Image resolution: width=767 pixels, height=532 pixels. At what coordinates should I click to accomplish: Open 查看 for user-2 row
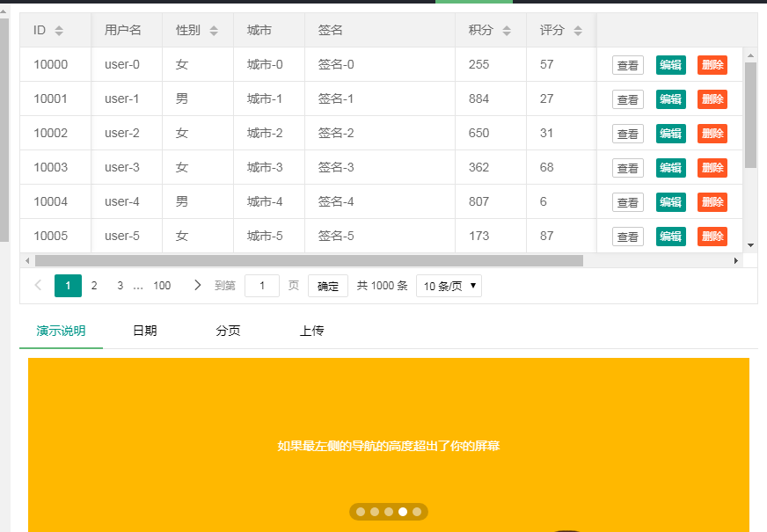[x=628, y=134]
